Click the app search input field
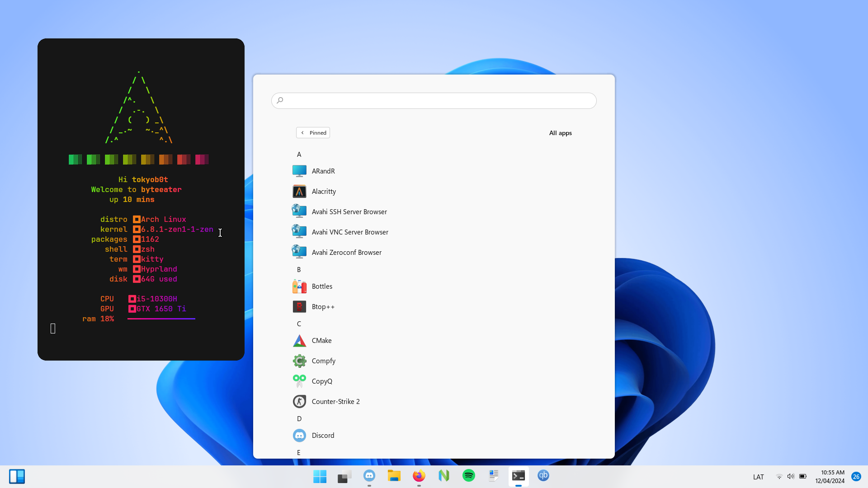Image resolution: width=868 pixels, height=488 pixels. 434,101
